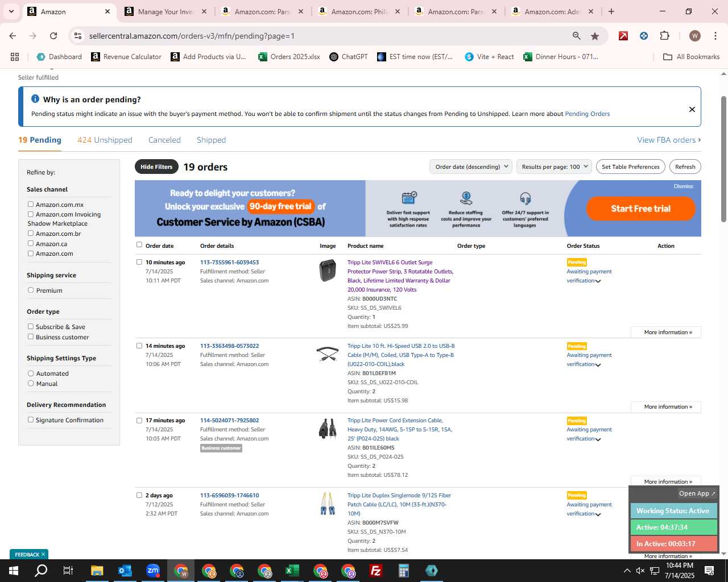
Task: Switch to the Shipped orders tab
Action: pos(211,140)
